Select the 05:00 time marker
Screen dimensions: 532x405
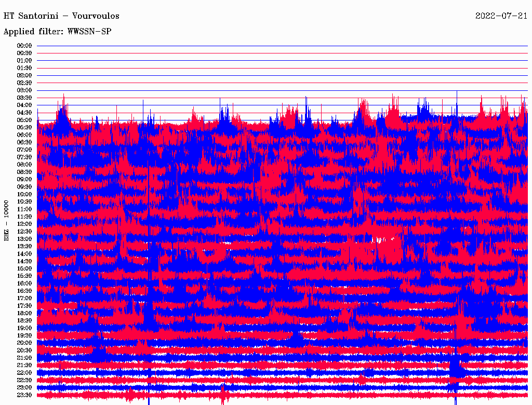click(24, 120)
